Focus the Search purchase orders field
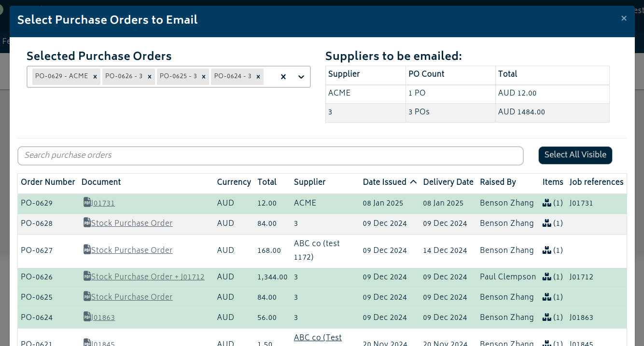644x346 pixels. [x=270, y=155]
